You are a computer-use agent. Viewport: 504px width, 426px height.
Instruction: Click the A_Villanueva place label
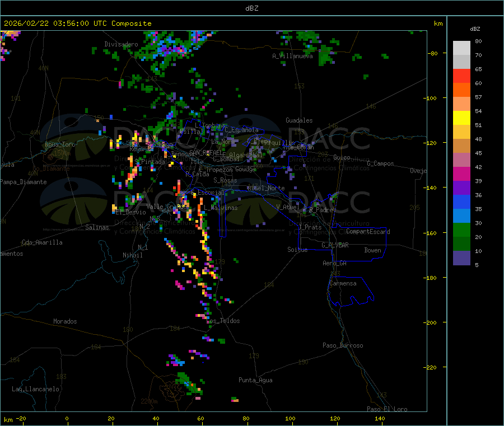(x=292, y=56)
